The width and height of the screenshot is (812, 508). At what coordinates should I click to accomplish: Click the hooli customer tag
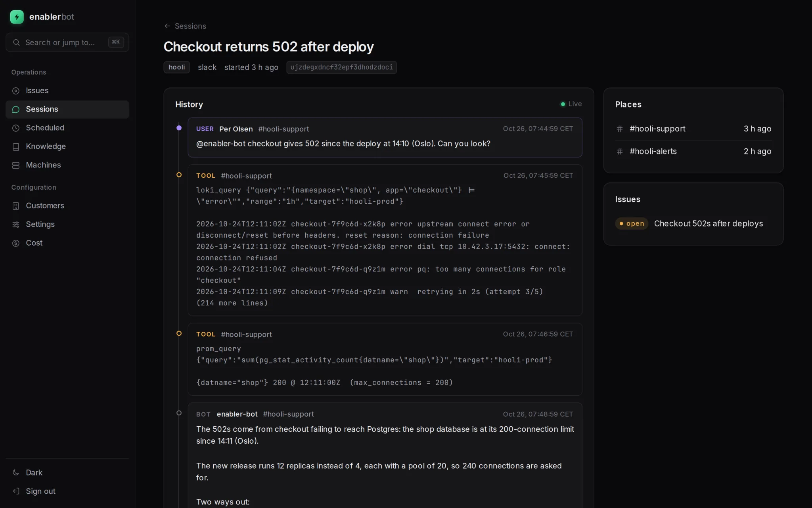[176, 67]
